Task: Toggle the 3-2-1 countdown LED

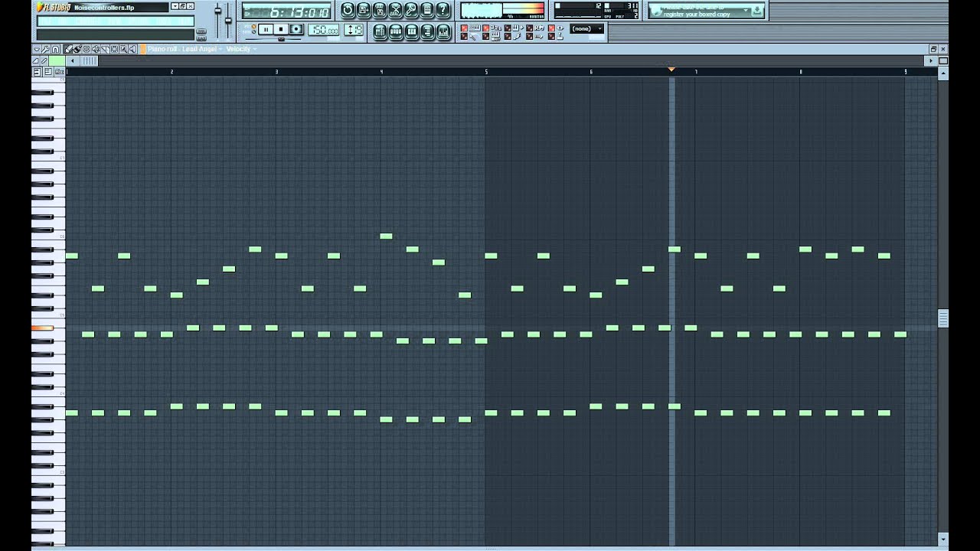Action: (485, 28)
